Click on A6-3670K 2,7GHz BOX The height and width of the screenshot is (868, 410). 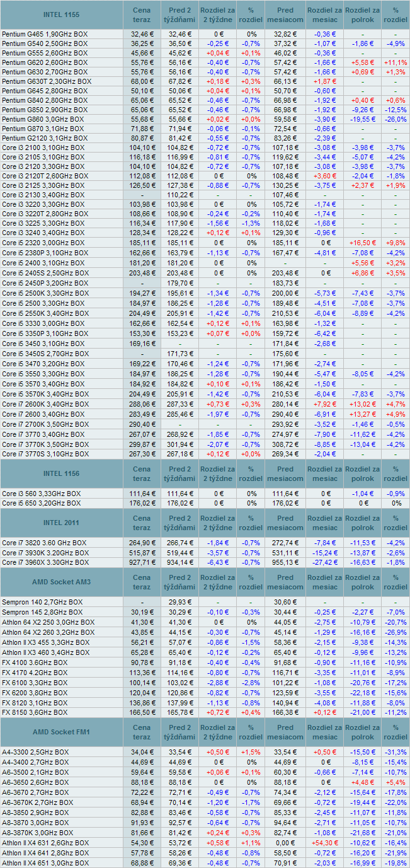click(37, 802)
